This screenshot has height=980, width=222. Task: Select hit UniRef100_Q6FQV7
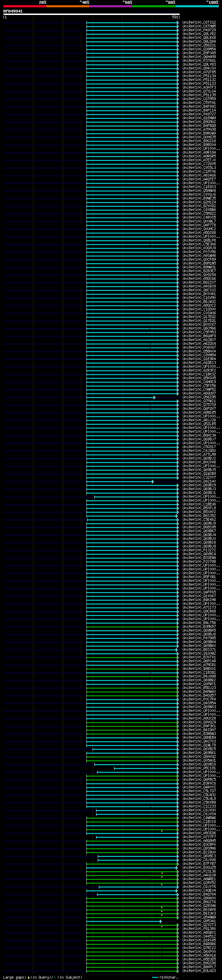(x=199, y=408)
